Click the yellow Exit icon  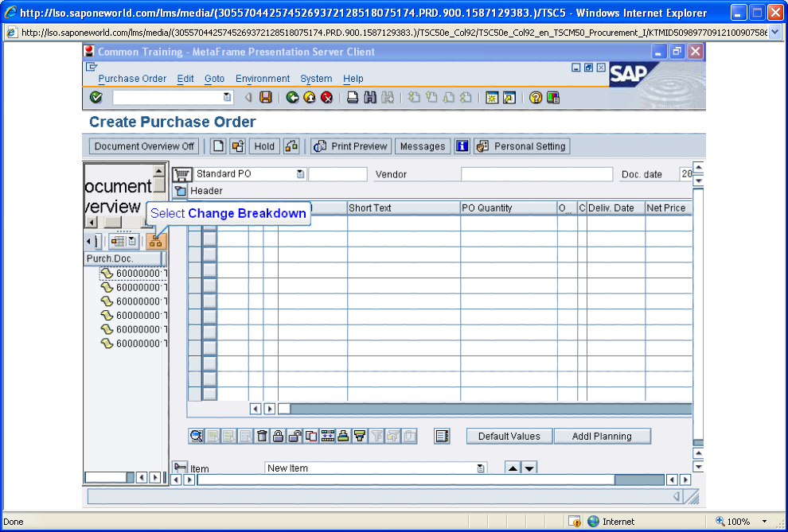[310, 97]
